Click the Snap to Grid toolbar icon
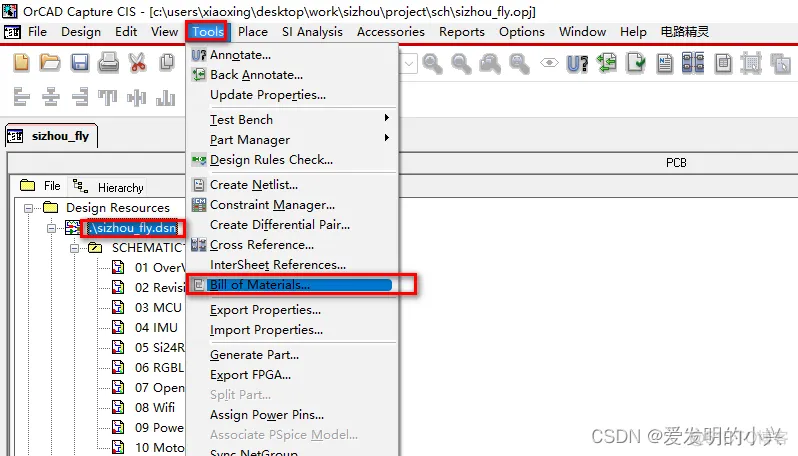The height and width of the screenshot is (456, 798). 751,64
